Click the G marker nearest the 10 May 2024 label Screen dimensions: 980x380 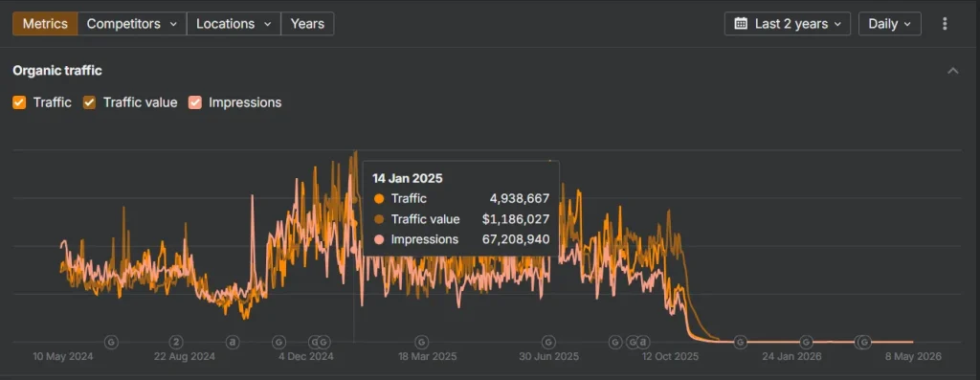pos(111,342)
